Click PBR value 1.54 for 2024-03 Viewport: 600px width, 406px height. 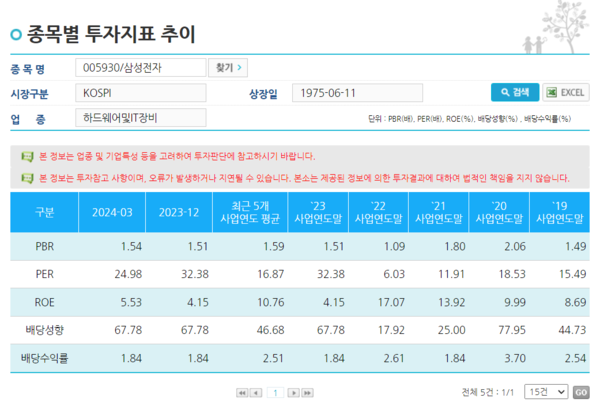click(131, 246)
